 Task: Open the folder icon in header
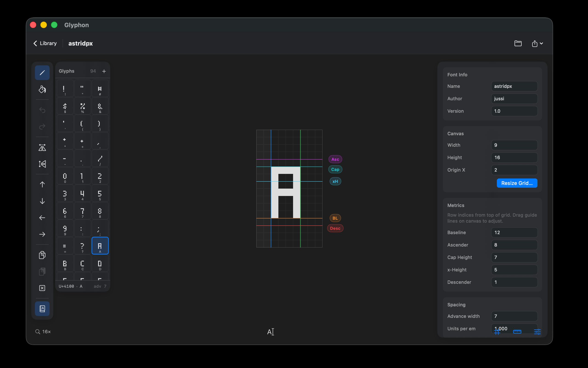pos(518,43)
